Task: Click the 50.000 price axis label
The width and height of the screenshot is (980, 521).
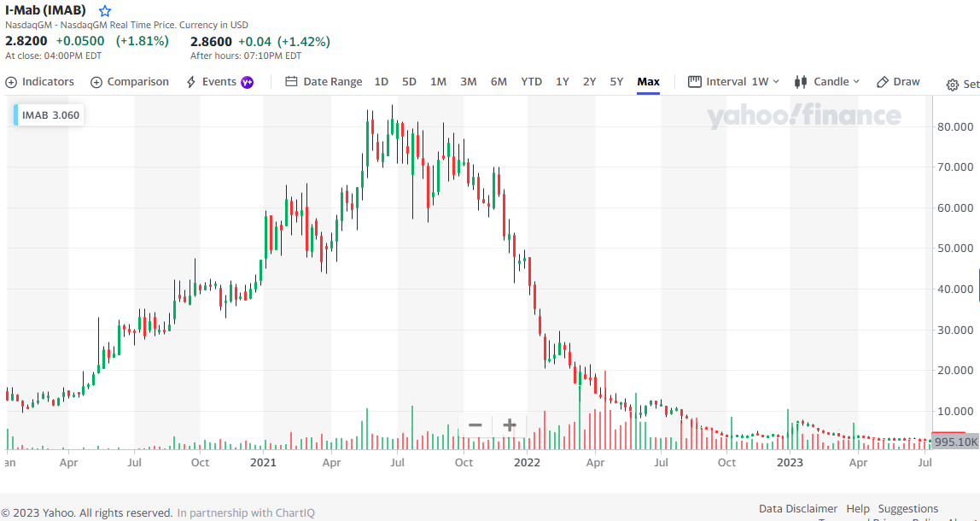Action: [x=956, y=249]
